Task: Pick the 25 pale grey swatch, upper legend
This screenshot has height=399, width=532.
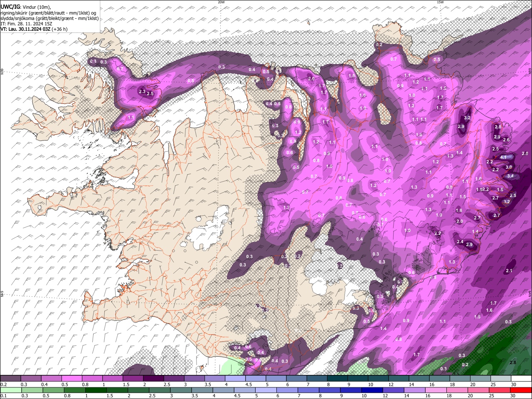Action: point(500,379)
